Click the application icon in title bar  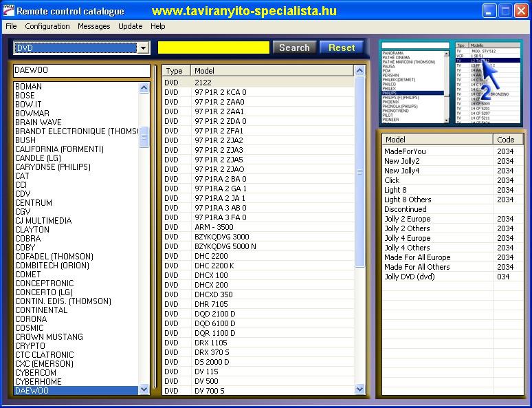pos(8,11)
